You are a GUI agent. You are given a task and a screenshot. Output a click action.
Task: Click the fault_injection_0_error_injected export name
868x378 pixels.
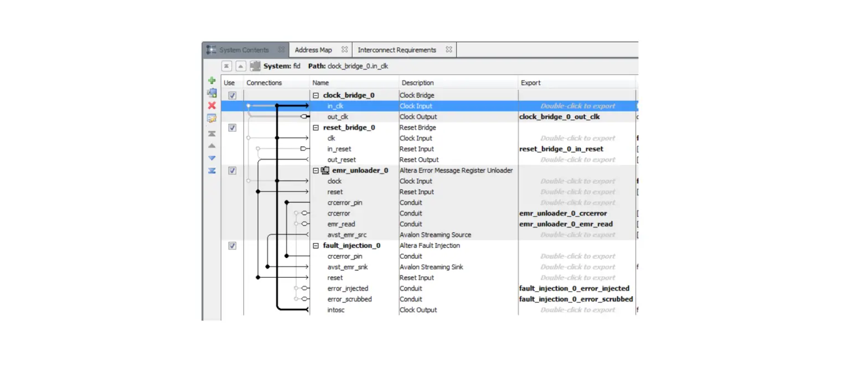[574, 288]
